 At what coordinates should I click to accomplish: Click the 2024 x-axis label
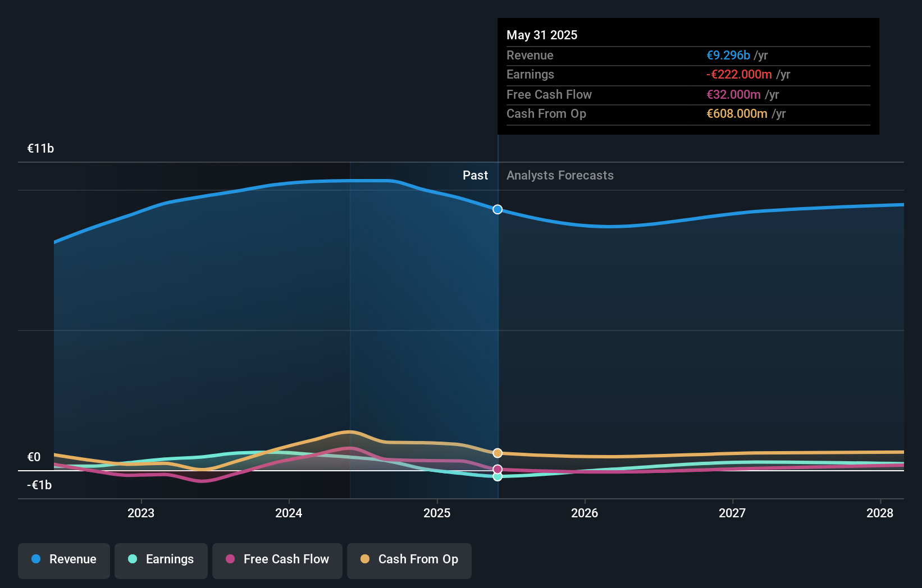pos(289,513)
